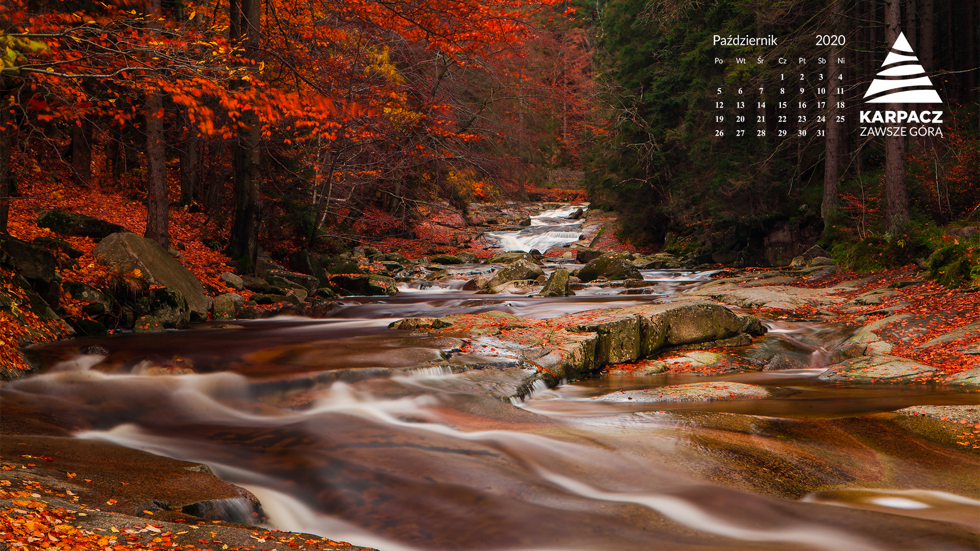Screen dimensions: 980x551
Task: Select calendar date 3
Action: coord(821,77)
